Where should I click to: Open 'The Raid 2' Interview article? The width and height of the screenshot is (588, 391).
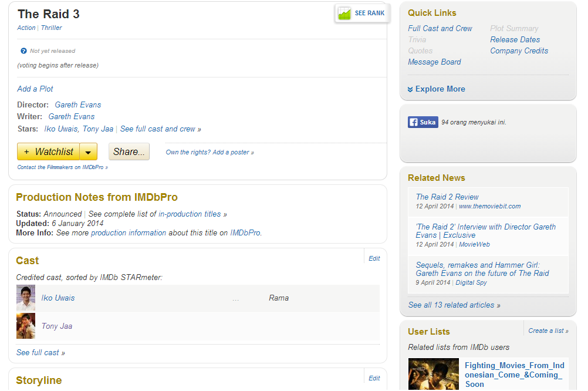point(486,231)
